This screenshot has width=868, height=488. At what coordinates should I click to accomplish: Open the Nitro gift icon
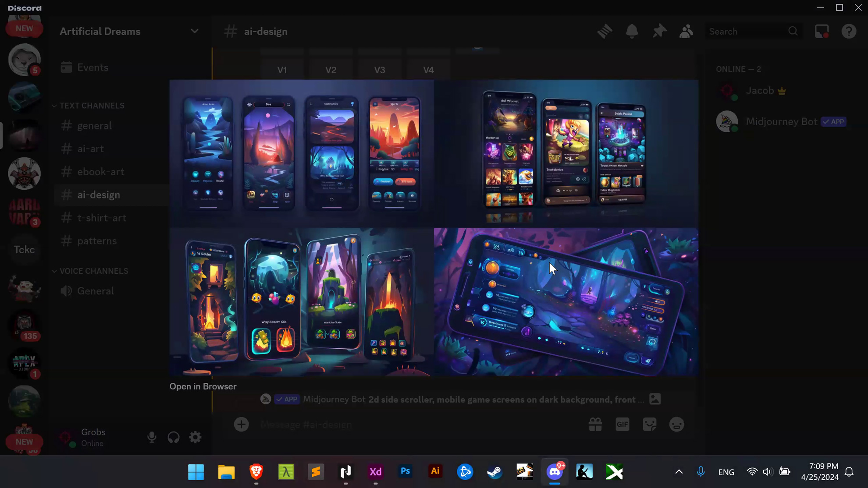(595, 424)
